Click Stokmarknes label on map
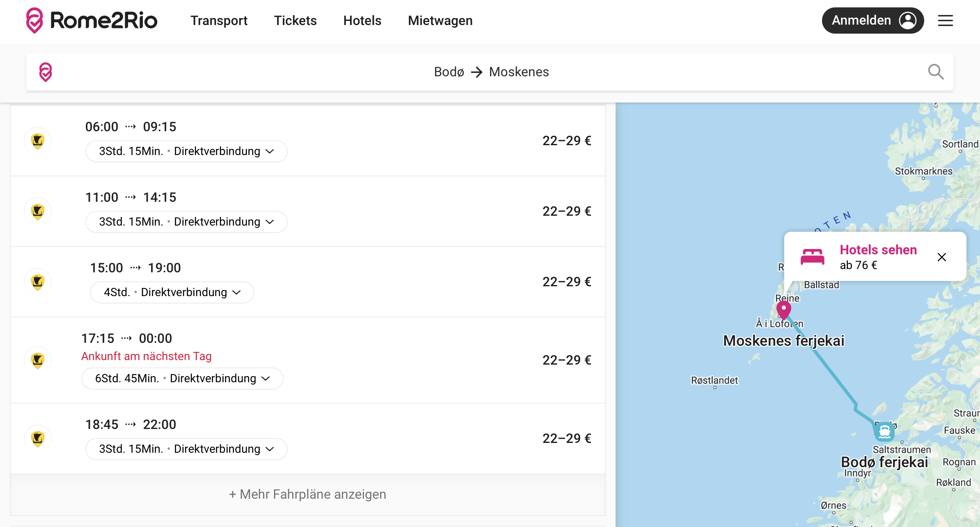 click(x=923, y=171)
